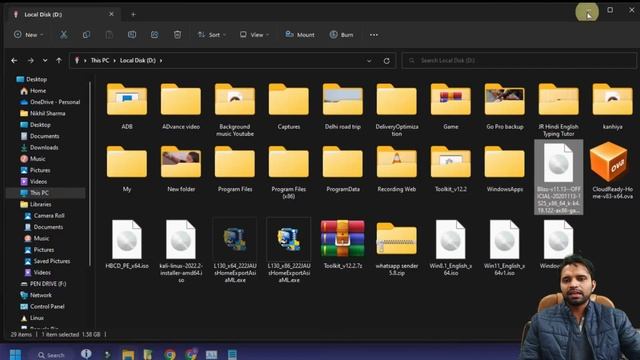Select the Game folder

[x=451, y=107]
